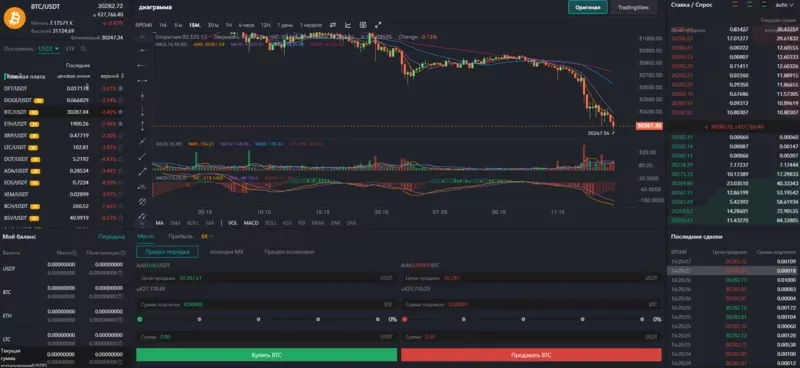Click the Продавать BTC button
This screenshot has height=368, width=800.
click(x=531, y=355)
